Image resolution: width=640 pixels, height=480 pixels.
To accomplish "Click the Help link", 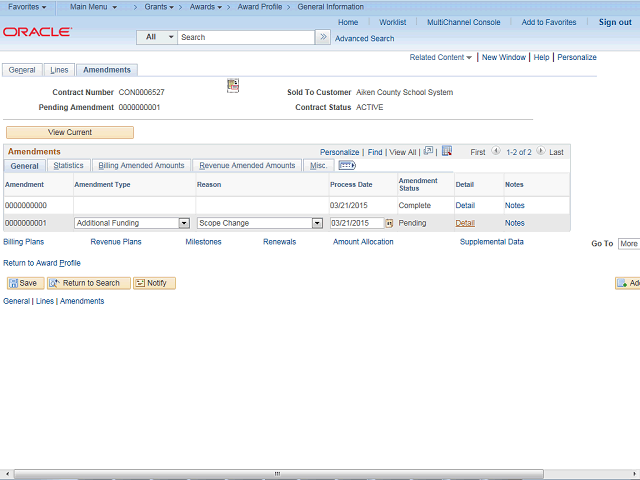I will (541, 57).
